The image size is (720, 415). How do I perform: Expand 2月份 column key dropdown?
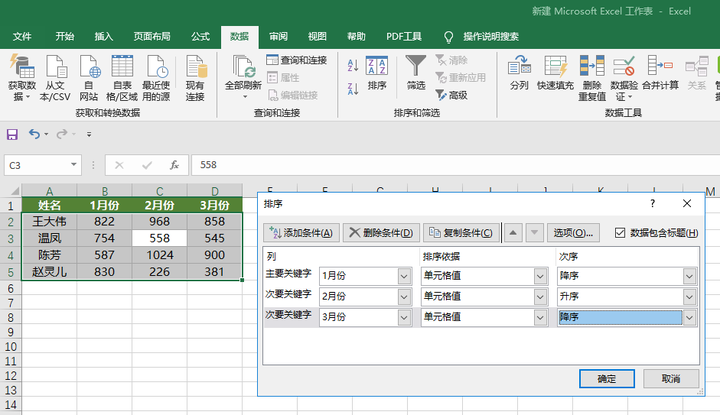point(404,297)
